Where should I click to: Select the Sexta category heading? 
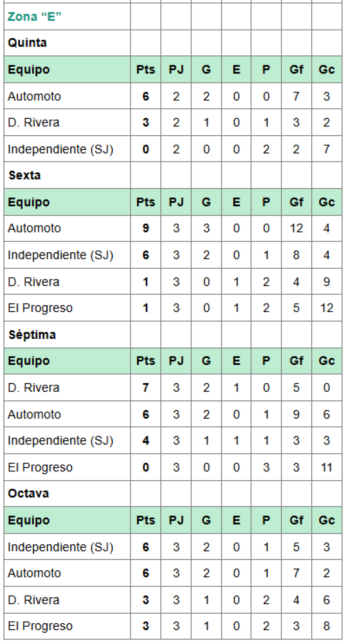pyautogui.click(x=25, y=175)
